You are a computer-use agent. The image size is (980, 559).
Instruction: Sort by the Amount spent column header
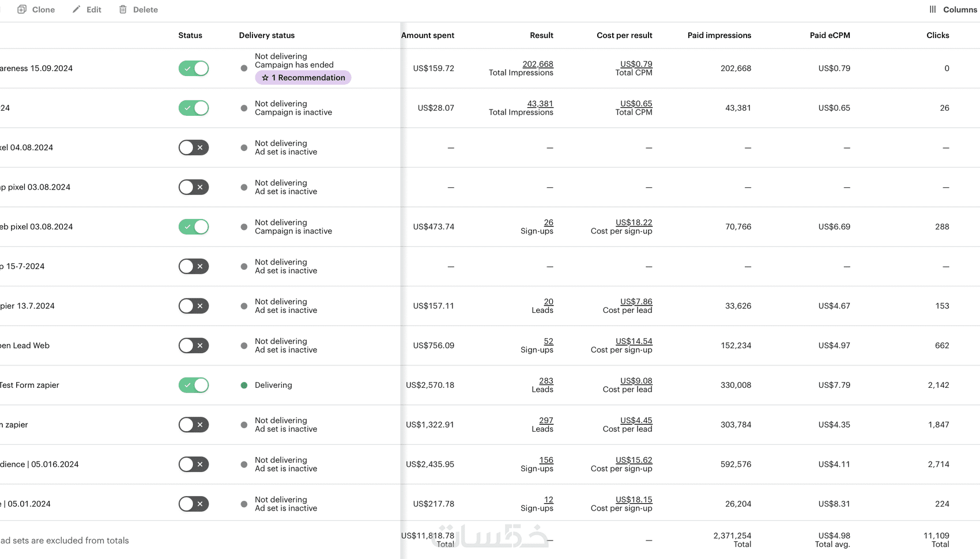[x=428, y=35]
